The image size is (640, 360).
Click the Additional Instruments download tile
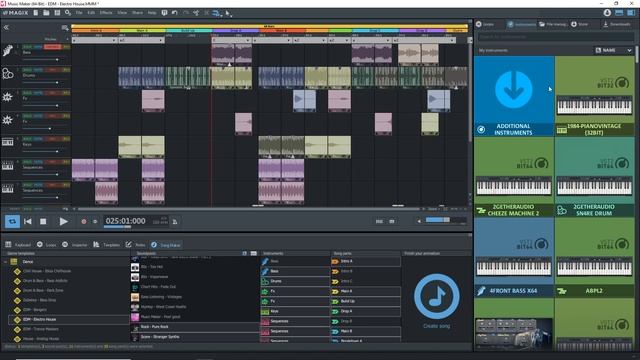point(514,96)
